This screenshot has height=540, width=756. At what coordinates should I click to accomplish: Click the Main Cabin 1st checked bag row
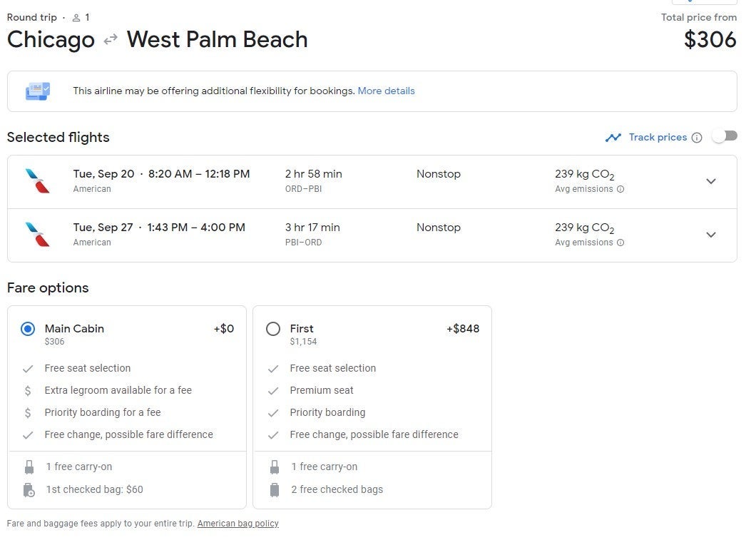point(94,489)
